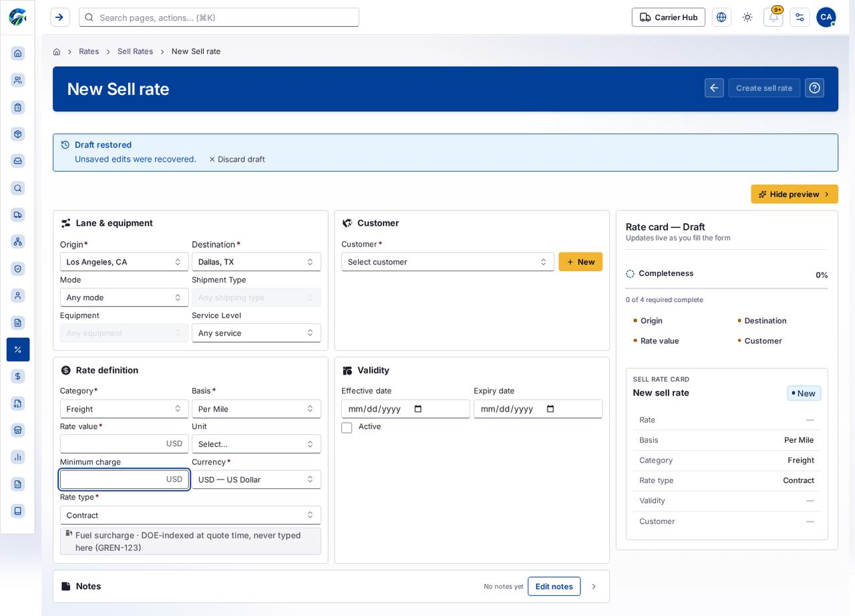Tick the Active checkbox
Screen dimensions: 855x616
pos(347,428)
